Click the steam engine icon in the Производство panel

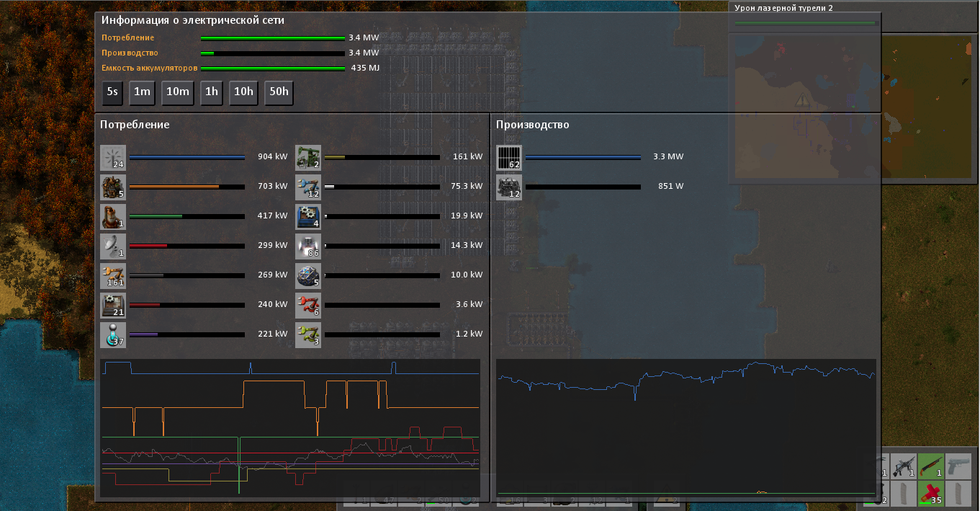pyautogui.click(x=509, y=187)
